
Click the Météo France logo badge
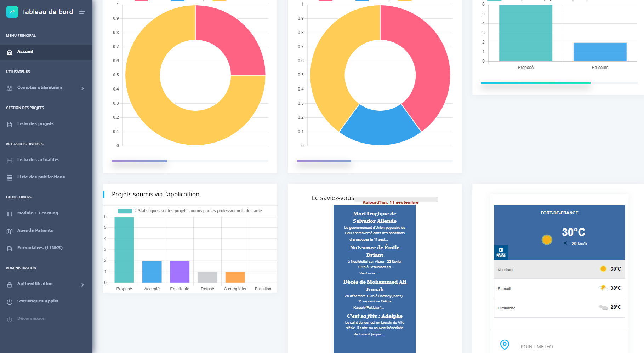click(x=501, y=253)
